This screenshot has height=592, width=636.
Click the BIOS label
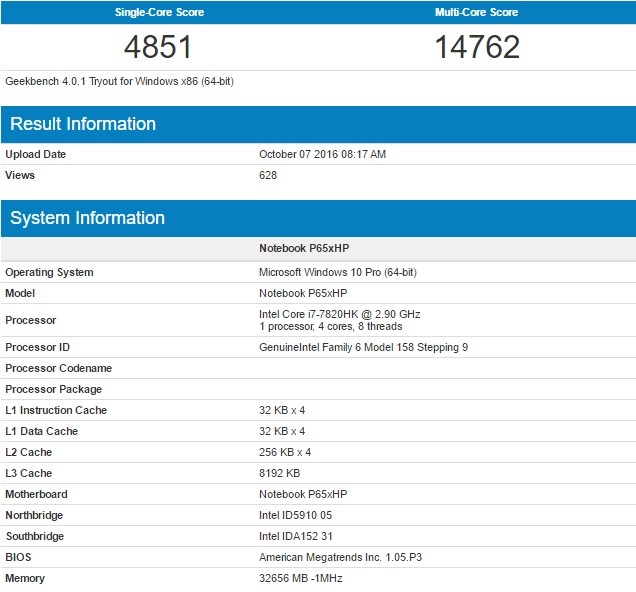tap(18, 557)
